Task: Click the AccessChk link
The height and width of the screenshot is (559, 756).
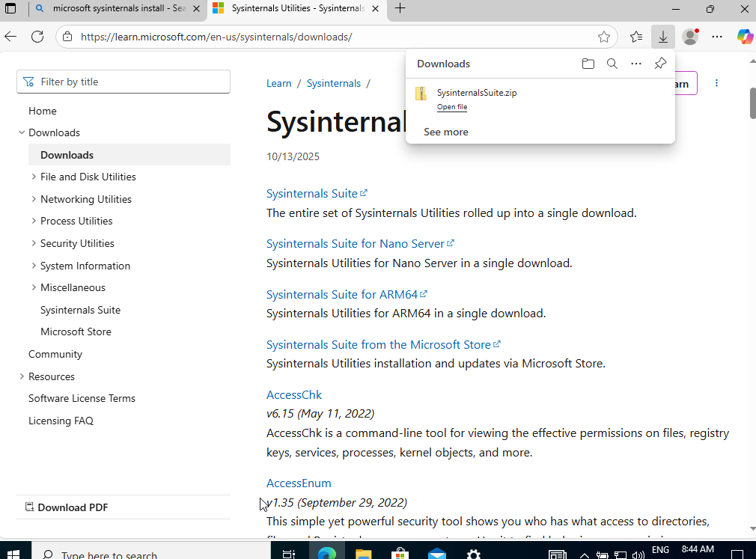Action: pyautogui.click(x=293, y=394)
